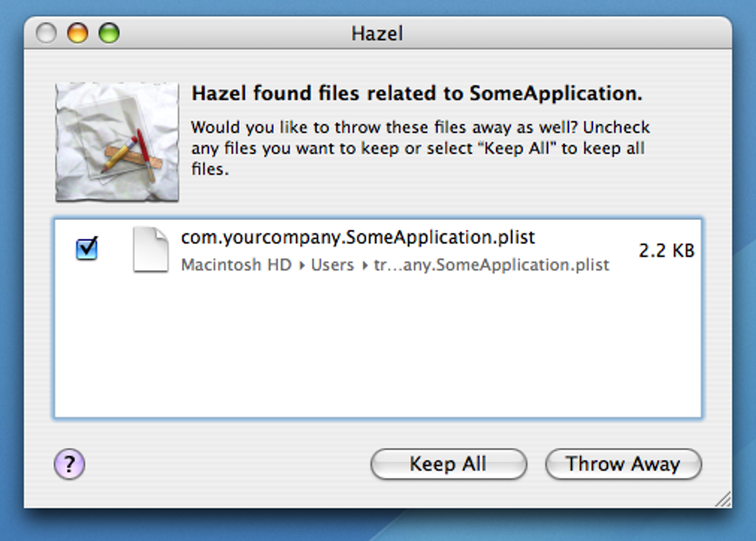The image size is (756, 541).
Task: Click the Hazel window title bar text
Action: [x=377, y=33]
